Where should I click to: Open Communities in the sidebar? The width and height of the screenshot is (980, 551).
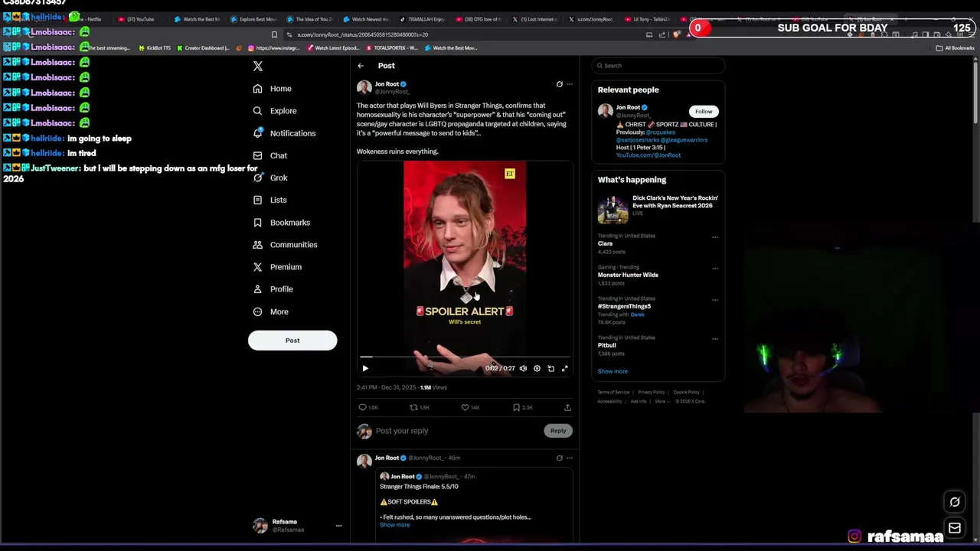285,245
